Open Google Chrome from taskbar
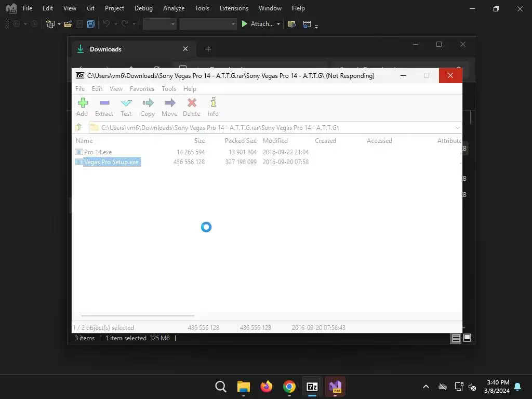 (289, 387)
